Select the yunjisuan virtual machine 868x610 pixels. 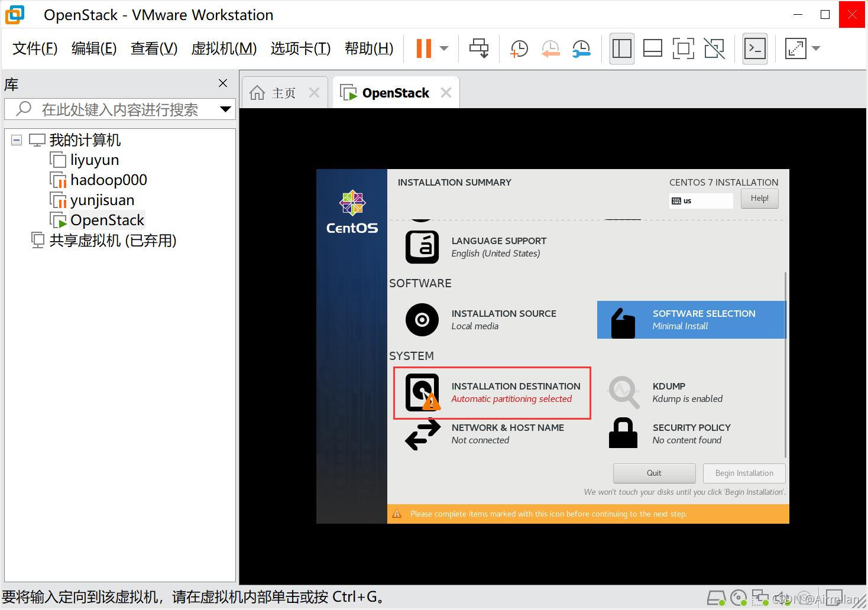coord(102,200)
